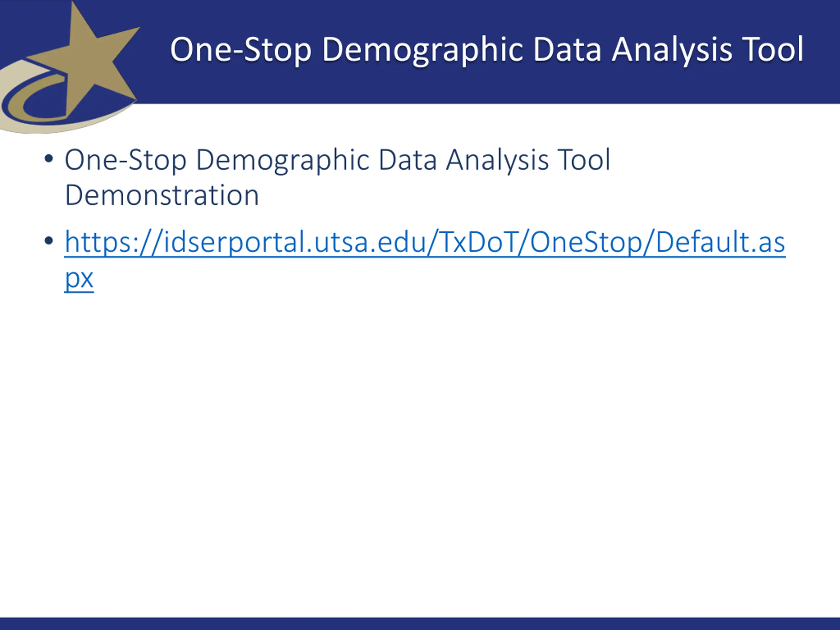Click 'Default.as' at the URL line end
The width and height of the screenshot is (840, 630).
point(720,242)
